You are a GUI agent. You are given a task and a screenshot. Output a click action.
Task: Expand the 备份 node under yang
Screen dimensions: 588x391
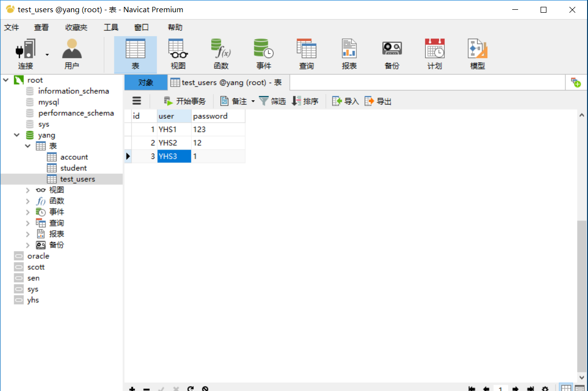28,245
